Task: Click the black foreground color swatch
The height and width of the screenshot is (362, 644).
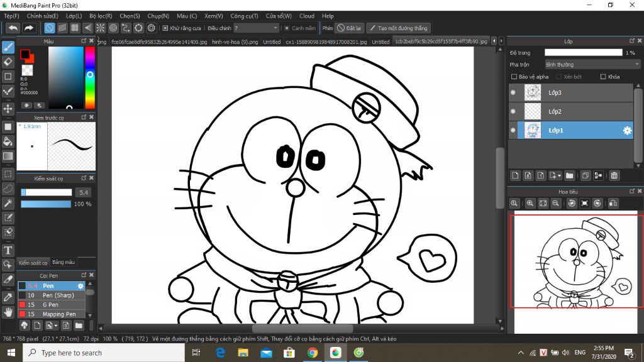Action: point(25,54)
